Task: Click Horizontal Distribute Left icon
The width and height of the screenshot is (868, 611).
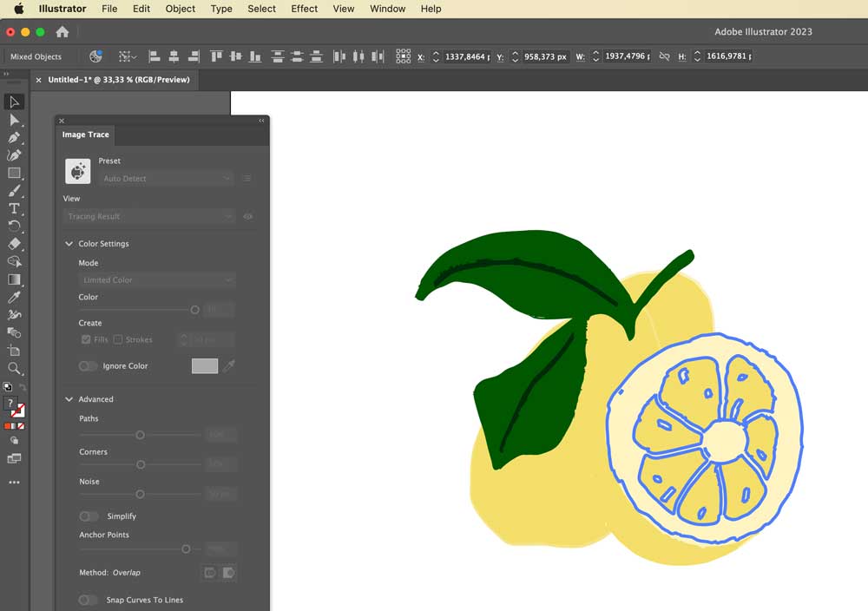Action: point(339,56)
